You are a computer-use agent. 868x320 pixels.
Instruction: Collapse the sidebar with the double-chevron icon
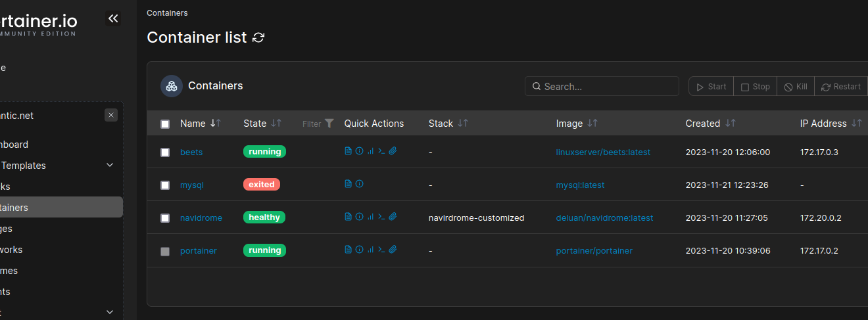click(113, 18)
